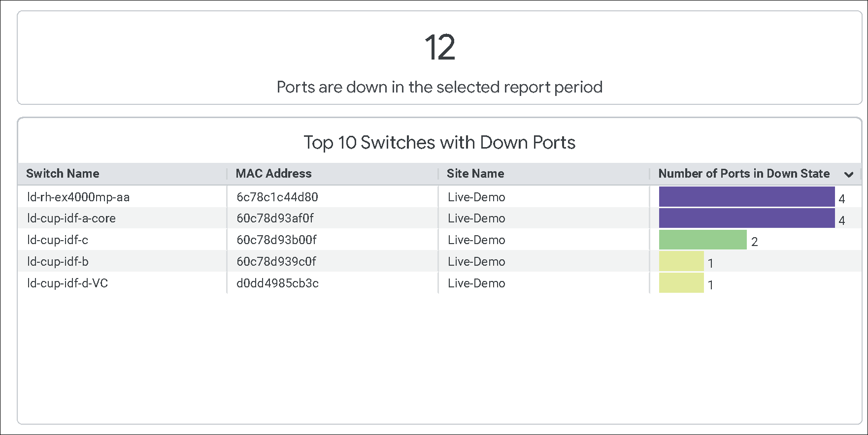The image size is (868, 435).
Task: Click the purple bar for ld-rh-ex4000mp-aa
Action: tap(746, 197)
